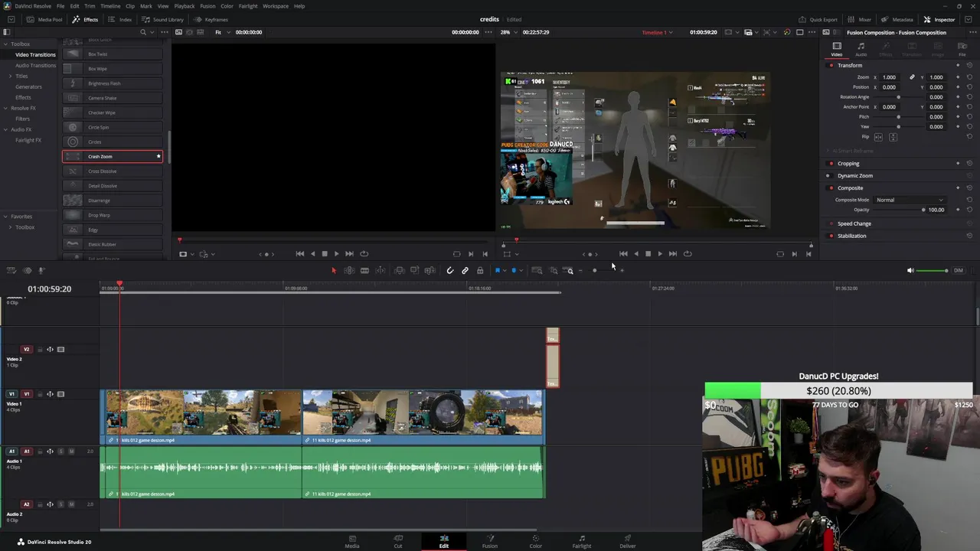
Task: Solo the Audio 1 track
Action: (61, 452)
